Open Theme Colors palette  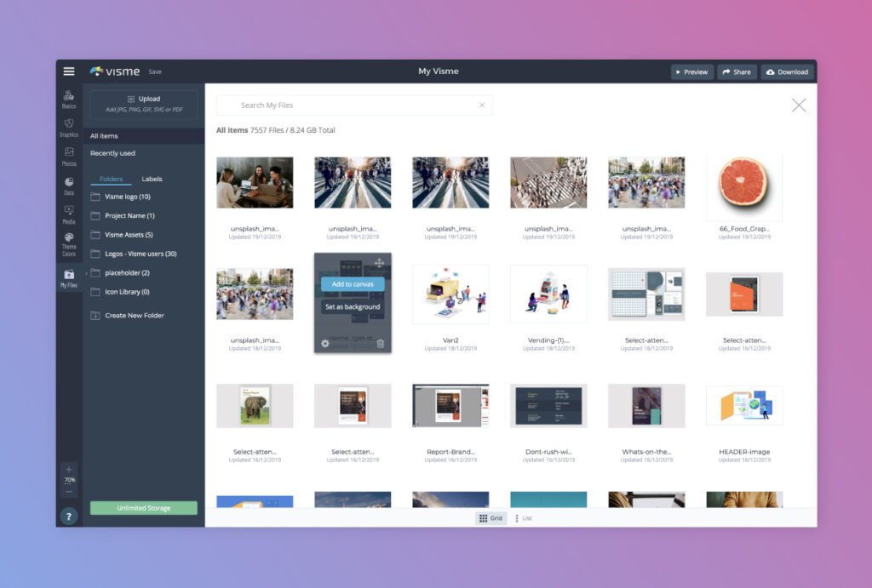coord(69,243)
